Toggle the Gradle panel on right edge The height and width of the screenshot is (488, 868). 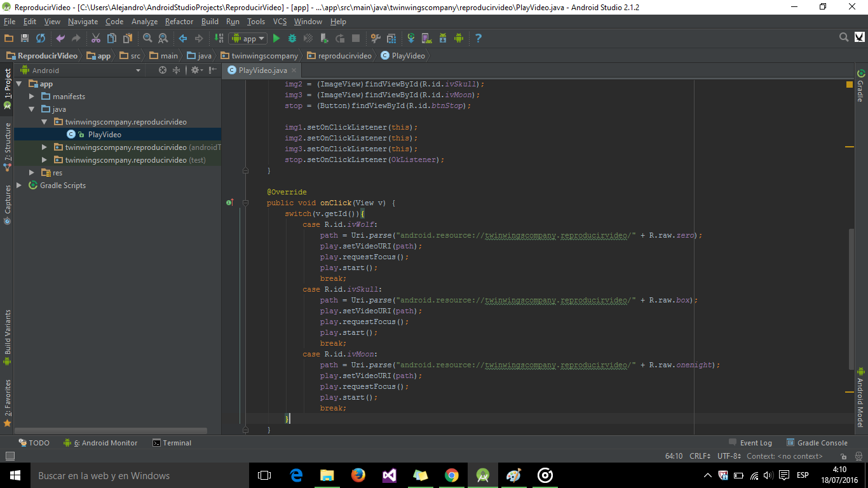coord(861,85)
